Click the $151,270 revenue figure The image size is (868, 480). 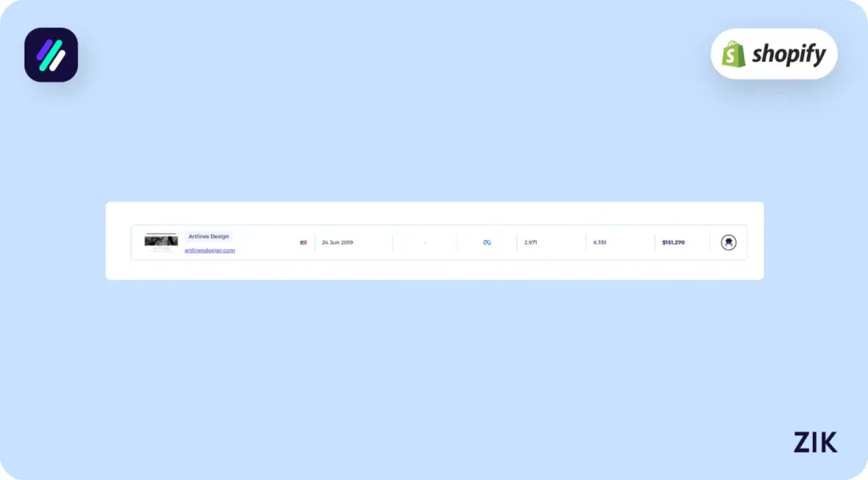673,243
